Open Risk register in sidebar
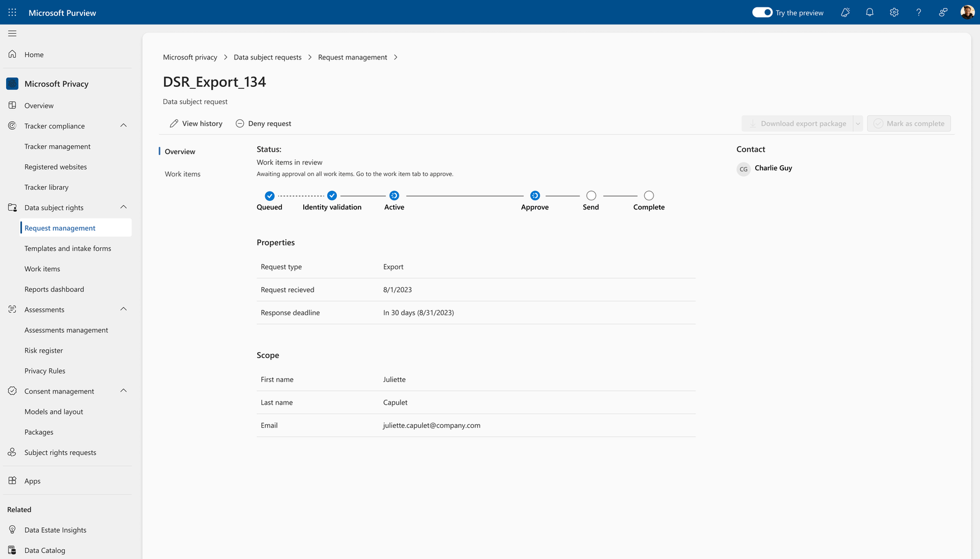Screen dimensions: 980x559 pos(43,350)
